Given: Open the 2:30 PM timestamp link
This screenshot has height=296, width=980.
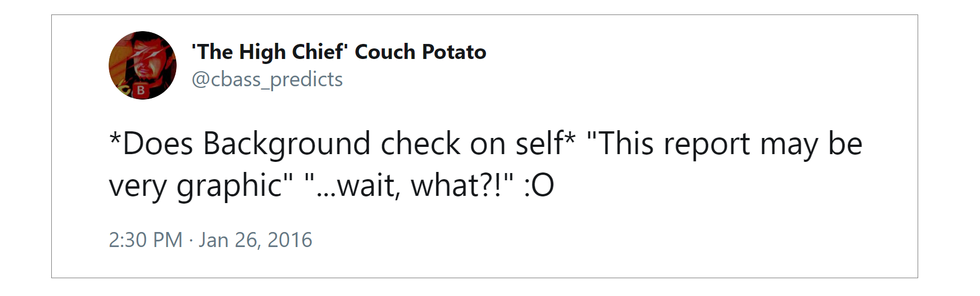Looking at the screenshot, I should (145, 240).
